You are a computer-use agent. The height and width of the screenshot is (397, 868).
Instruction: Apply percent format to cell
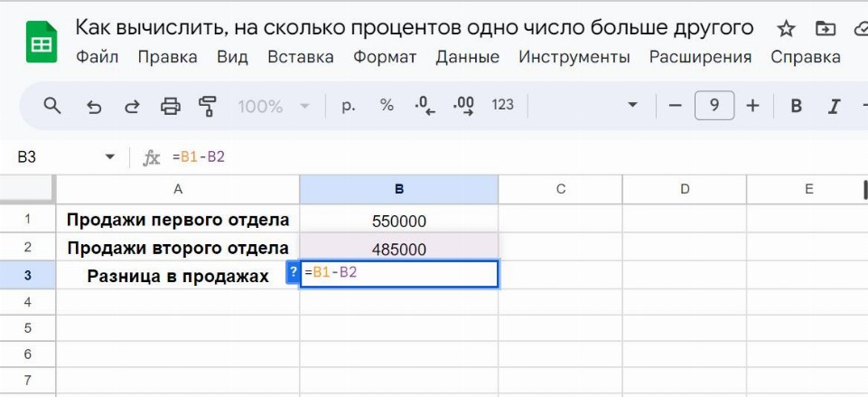coord(387,106)
